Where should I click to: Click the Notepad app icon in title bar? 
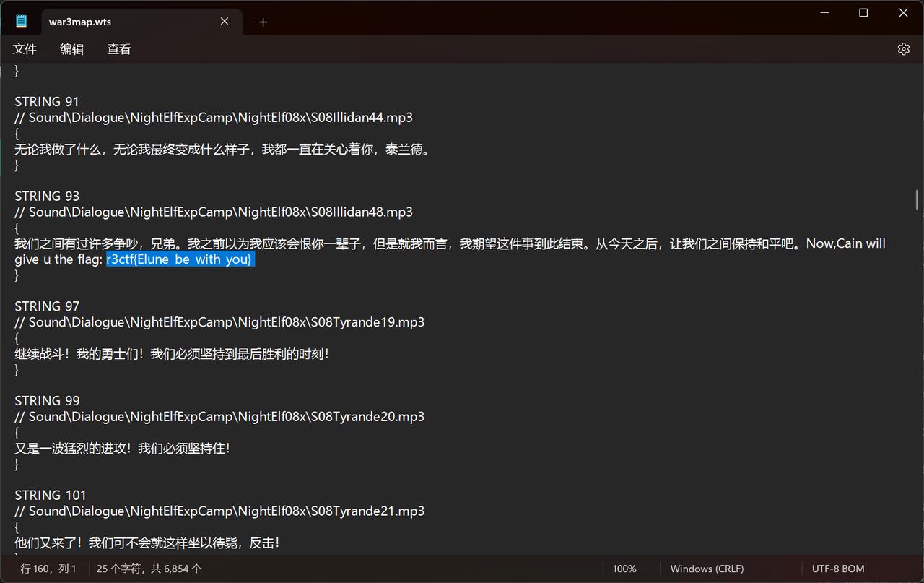click(21, 22)
